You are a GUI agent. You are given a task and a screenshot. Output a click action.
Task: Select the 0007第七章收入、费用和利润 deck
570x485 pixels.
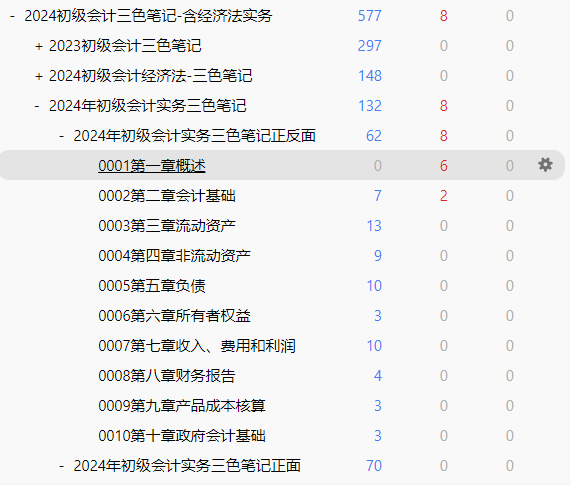pyautogui.click(x=197, y=346)
